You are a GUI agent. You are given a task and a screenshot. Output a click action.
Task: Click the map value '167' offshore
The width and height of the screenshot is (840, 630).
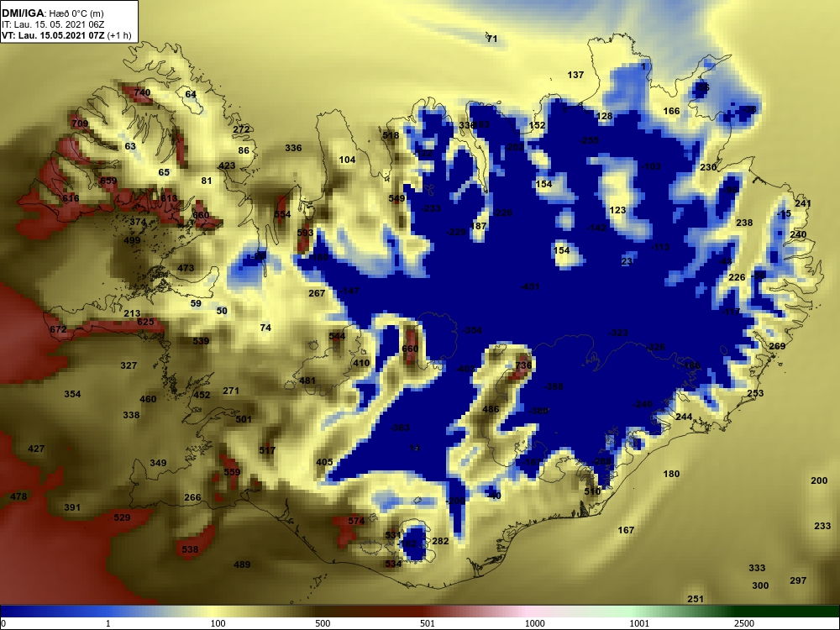click(x=626, y=530)
